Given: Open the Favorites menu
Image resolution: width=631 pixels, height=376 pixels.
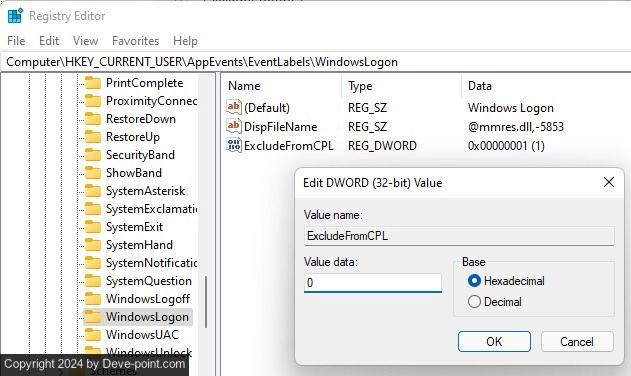Looking at the screenshot, I should pos(135,41).
